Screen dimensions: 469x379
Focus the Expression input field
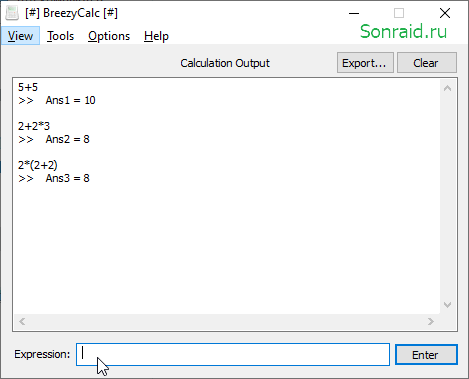coord(233,354)
